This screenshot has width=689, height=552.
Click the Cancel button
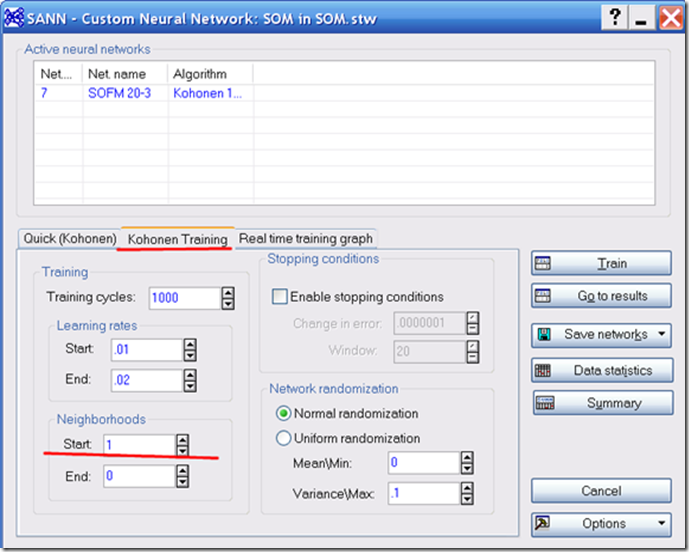point(601,490)
